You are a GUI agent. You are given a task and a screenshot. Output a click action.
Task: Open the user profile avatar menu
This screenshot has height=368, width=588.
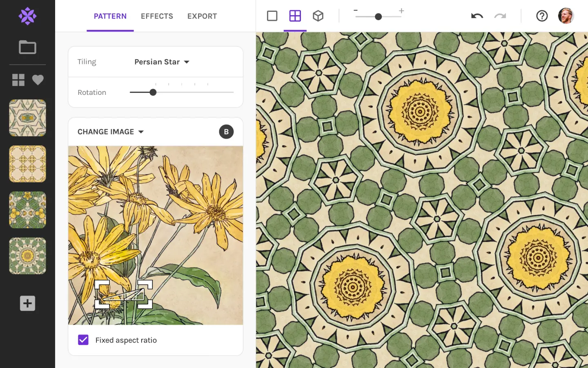click(x=566, y=16)
